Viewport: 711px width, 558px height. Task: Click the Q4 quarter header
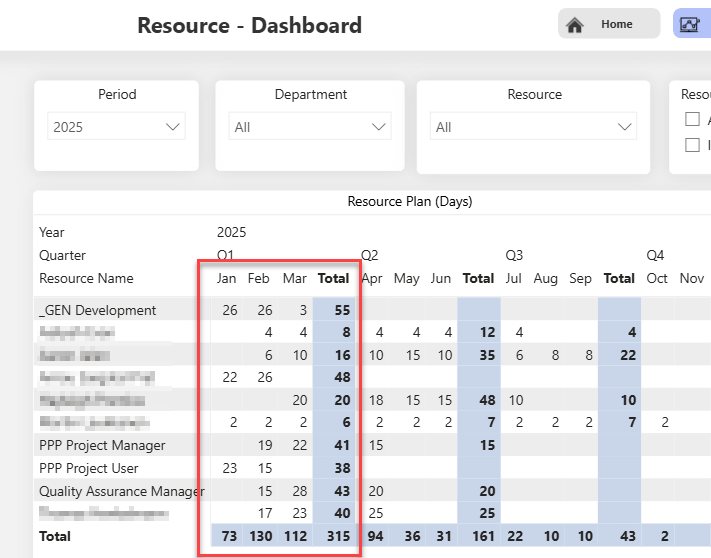(655, 255)
